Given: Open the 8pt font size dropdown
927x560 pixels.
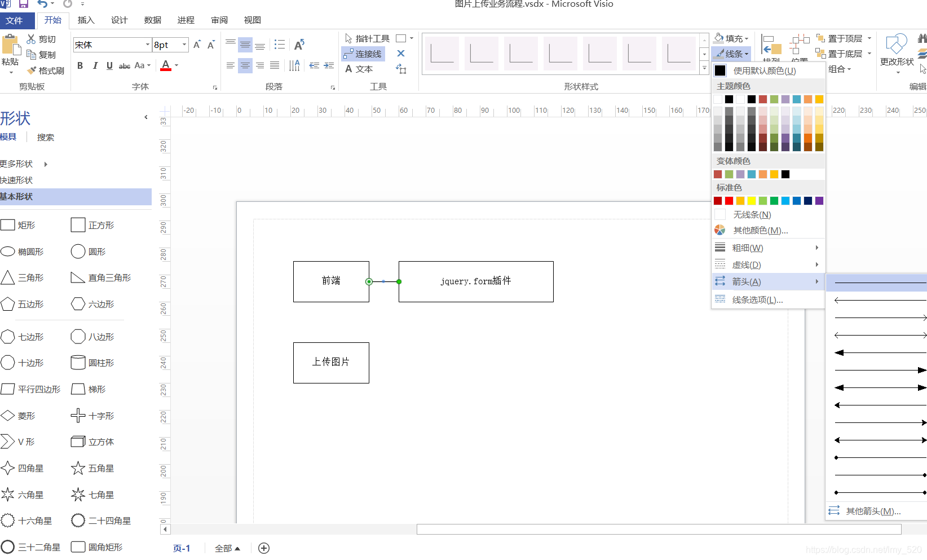Looking at the screenshot, I should (184, 45).
